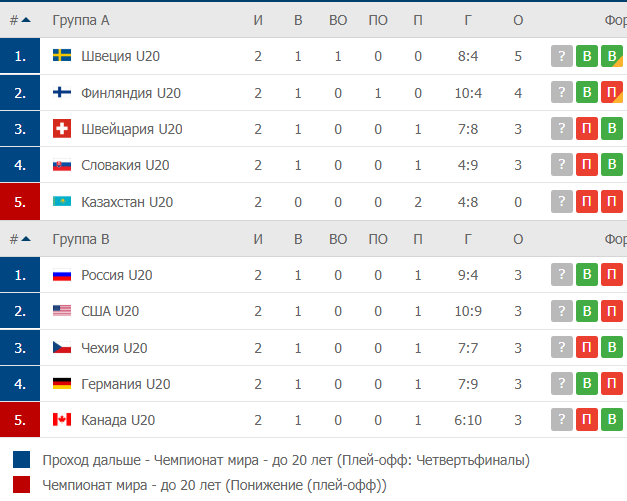Click the Sweden U20 flag icon
The width and height of the screenshot is (627, 501).
[x=62, y=55]
